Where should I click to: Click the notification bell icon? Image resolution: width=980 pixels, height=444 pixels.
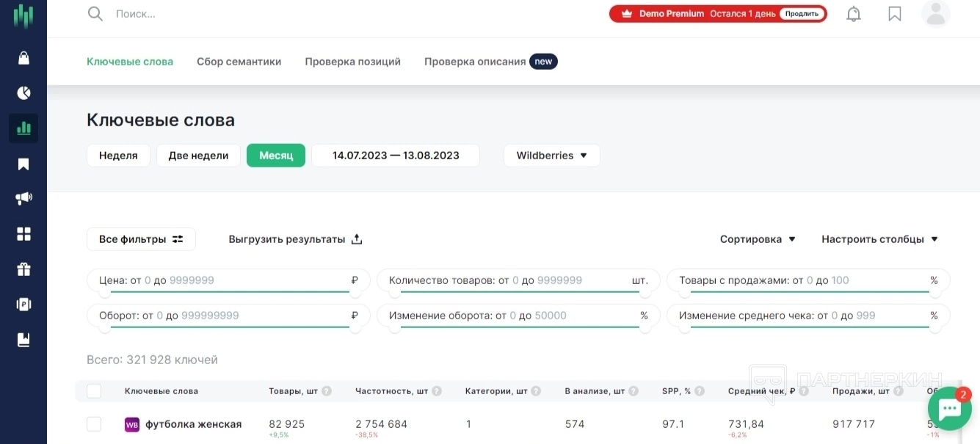pos(854,14)
